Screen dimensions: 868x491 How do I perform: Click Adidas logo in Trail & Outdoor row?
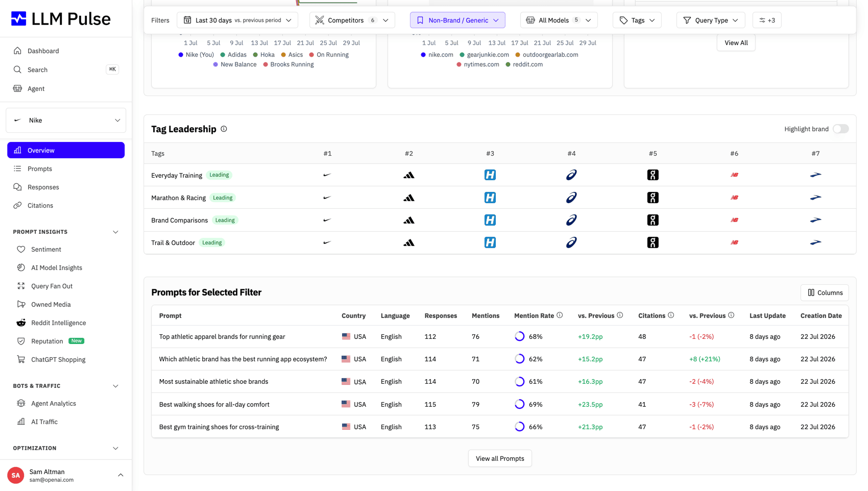click(409, 242)
